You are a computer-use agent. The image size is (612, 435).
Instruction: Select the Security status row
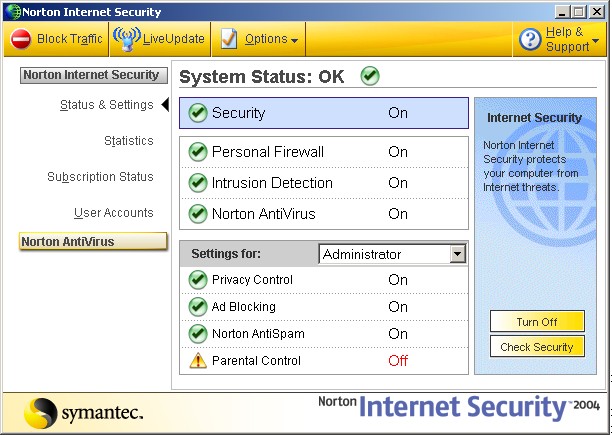tap(324, 113)
